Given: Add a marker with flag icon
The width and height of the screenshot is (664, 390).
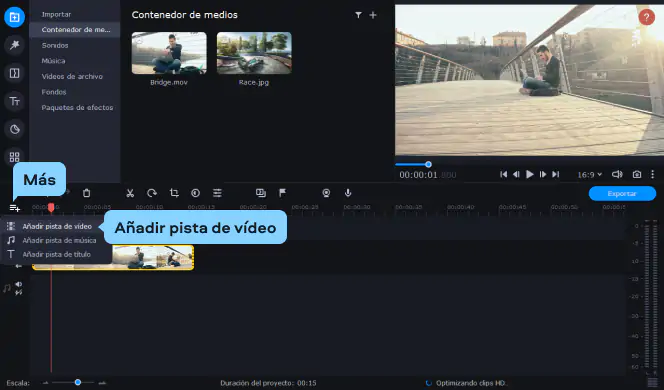Looking at the screenshot, I should click(282, 193).
